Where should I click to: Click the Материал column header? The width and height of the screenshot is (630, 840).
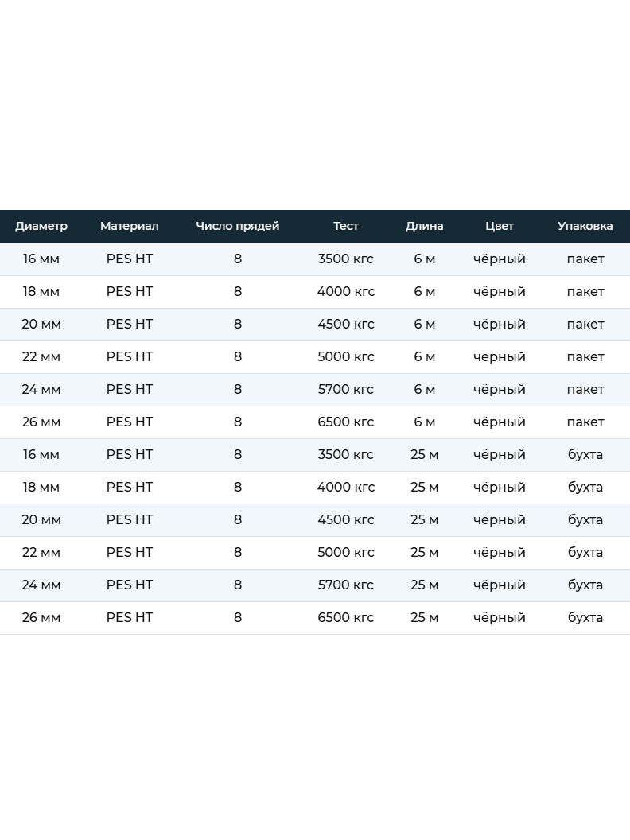(x=129, y=226)
